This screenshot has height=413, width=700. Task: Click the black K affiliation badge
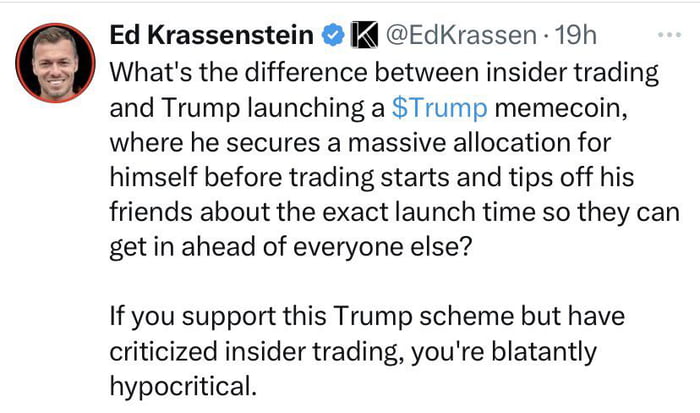(363, 37)
